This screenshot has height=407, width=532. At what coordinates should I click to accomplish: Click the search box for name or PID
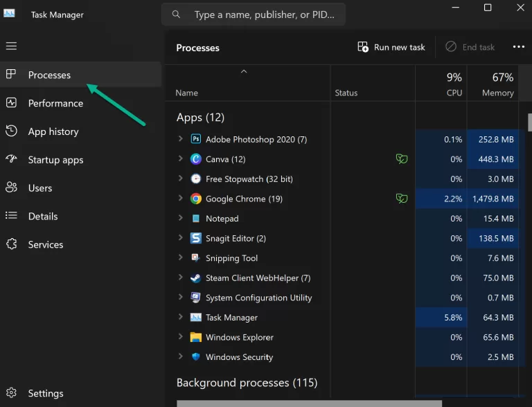point(254,15)
